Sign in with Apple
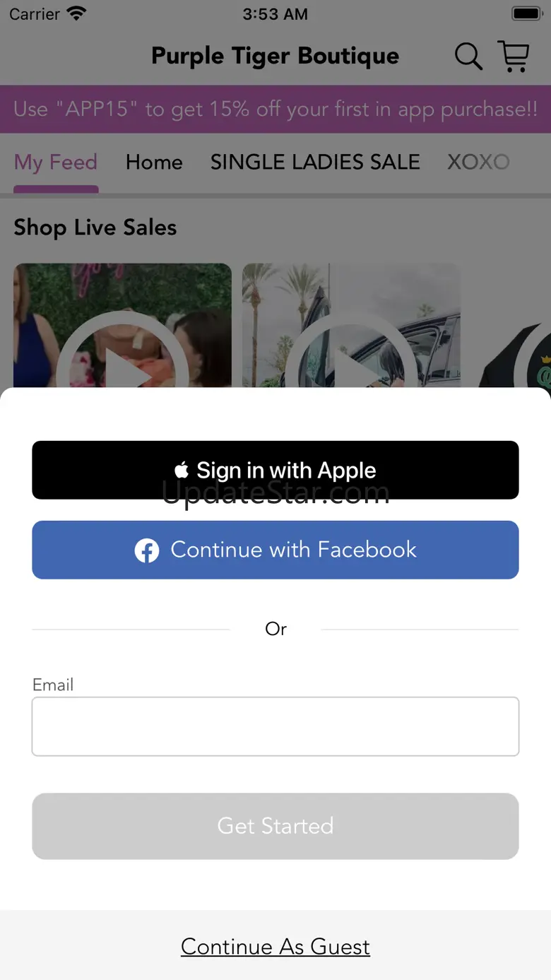This screenshot has width=551, height=980. (275, 470)
